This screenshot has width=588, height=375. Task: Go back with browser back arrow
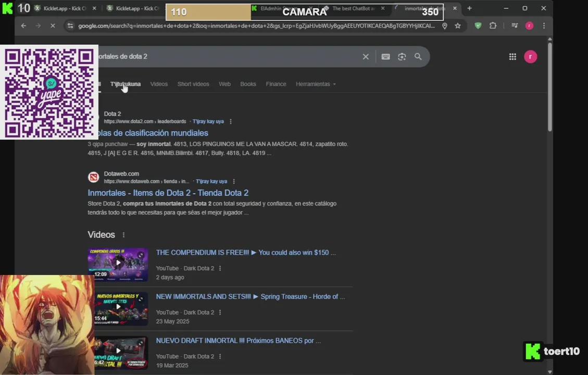click(x=23, y=26)
